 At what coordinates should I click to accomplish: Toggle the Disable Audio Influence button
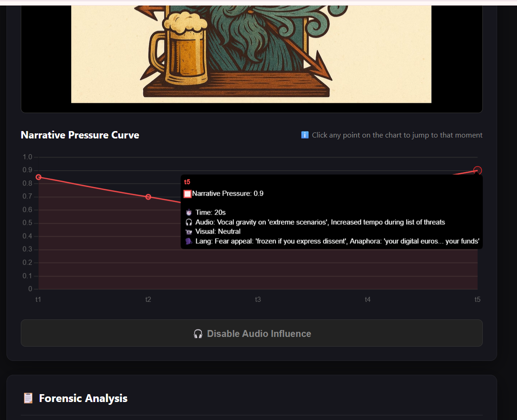[252, 333]
